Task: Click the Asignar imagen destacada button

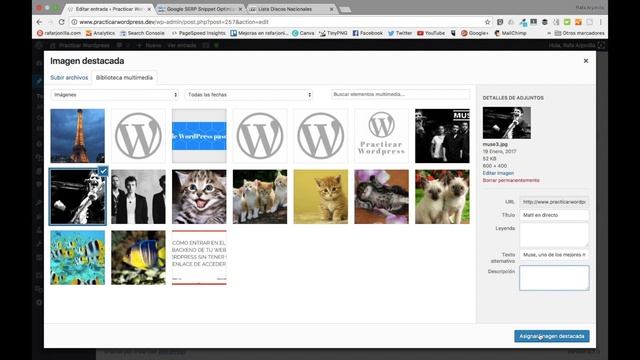Action: click(551, 336)
